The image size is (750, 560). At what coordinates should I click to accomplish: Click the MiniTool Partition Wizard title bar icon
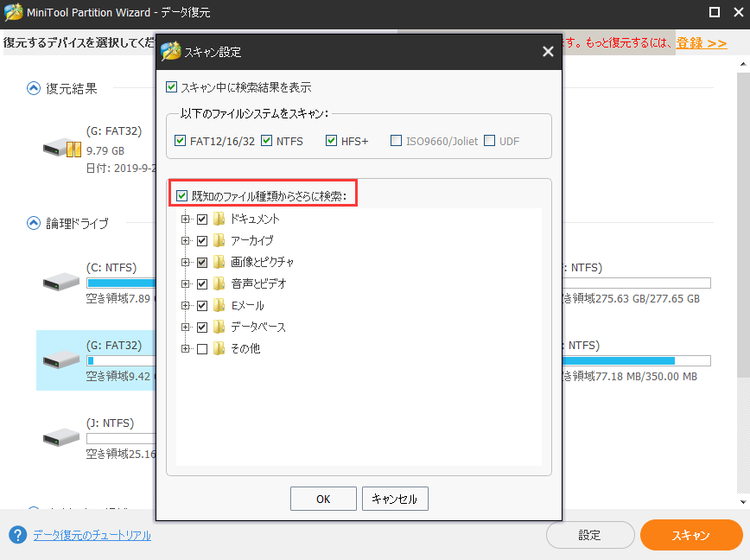[x=14, y=12]
